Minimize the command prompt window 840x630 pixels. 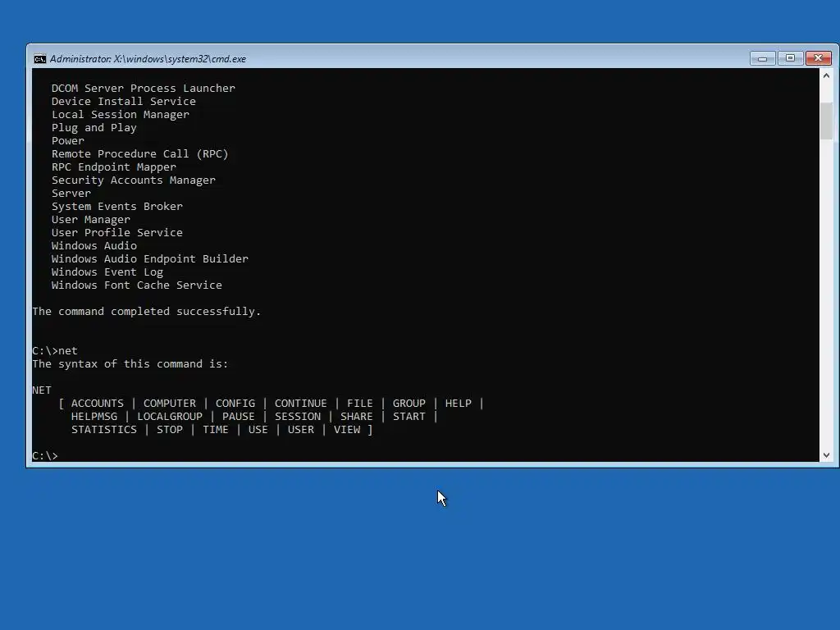coord(762,58)
